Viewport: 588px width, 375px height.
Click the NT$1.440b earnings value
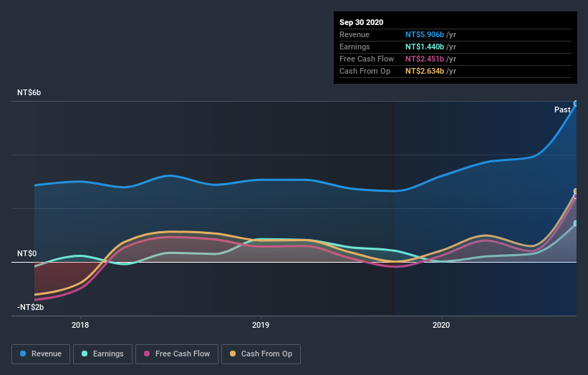[x=425, y=47]
